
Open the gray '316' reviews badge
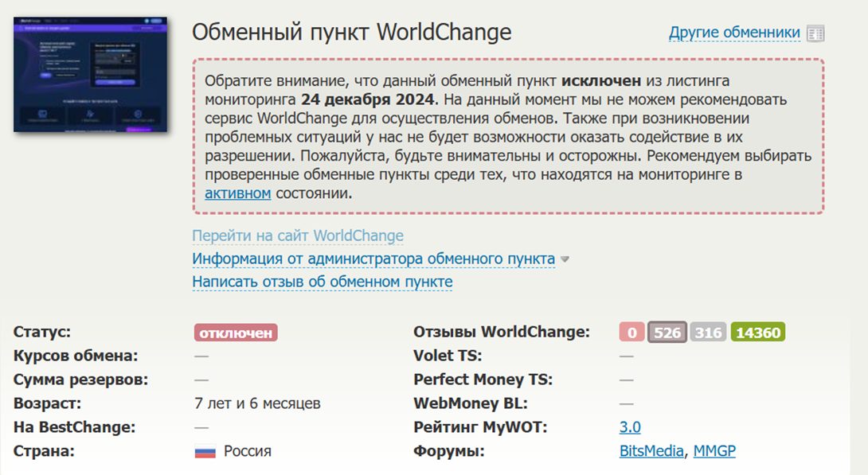click(x=708, y=333)
